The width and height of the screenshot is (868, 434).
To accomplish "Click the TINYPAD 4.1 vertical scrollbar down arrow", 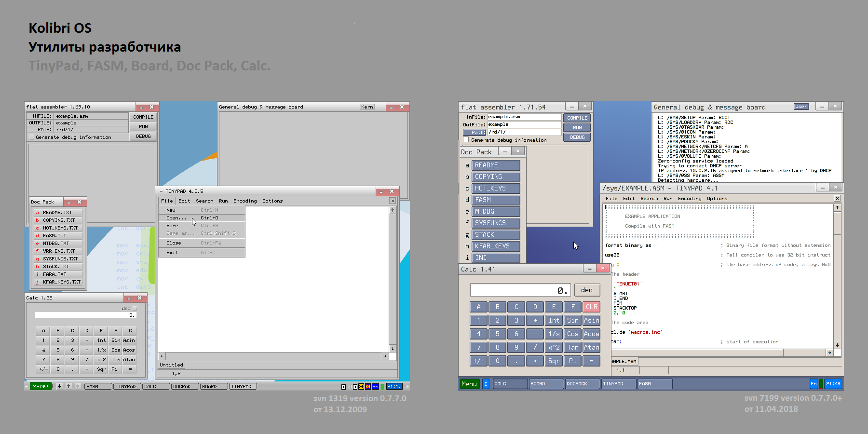I will tap(837, 345).
